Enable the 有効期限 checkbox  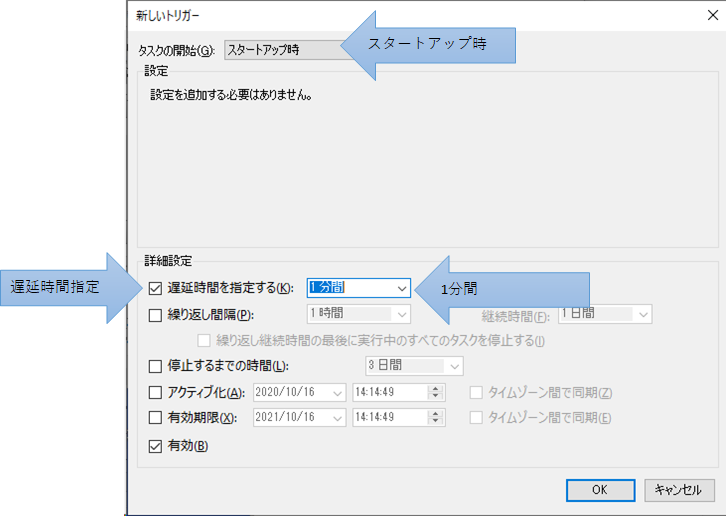click(x=155, y=418)
